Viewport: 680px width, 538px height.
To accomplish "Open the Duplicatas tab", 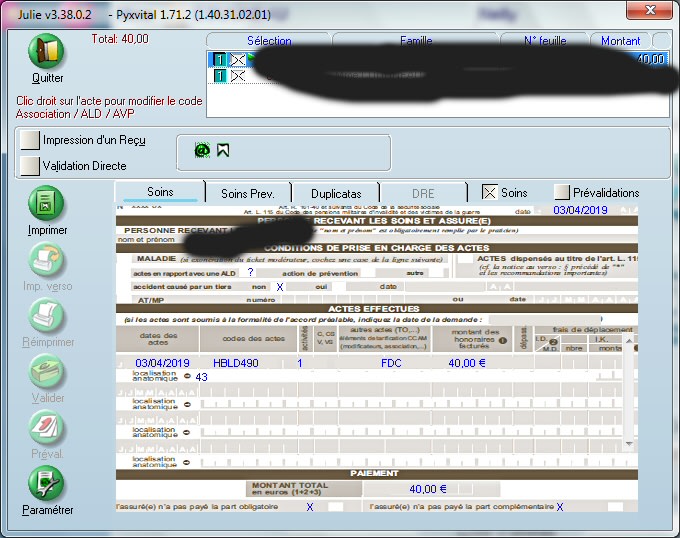I will pos(343,192).
